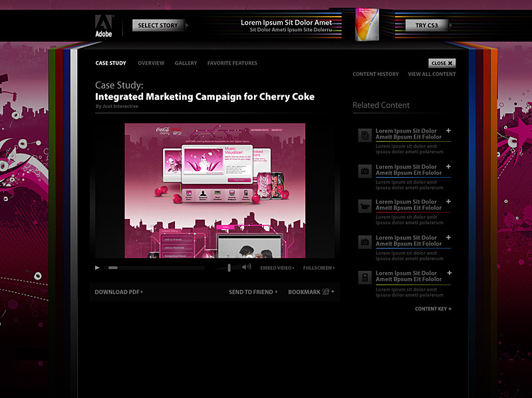
Task: Click the video camera icon in third related item
Action: click(365, 206)
